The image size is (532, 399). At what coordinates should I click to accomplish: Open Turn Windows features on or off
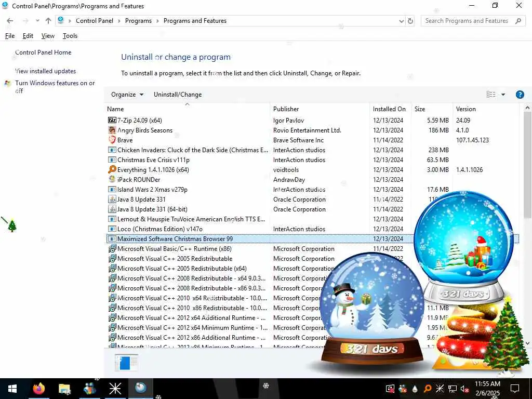[x=55, y=87]
